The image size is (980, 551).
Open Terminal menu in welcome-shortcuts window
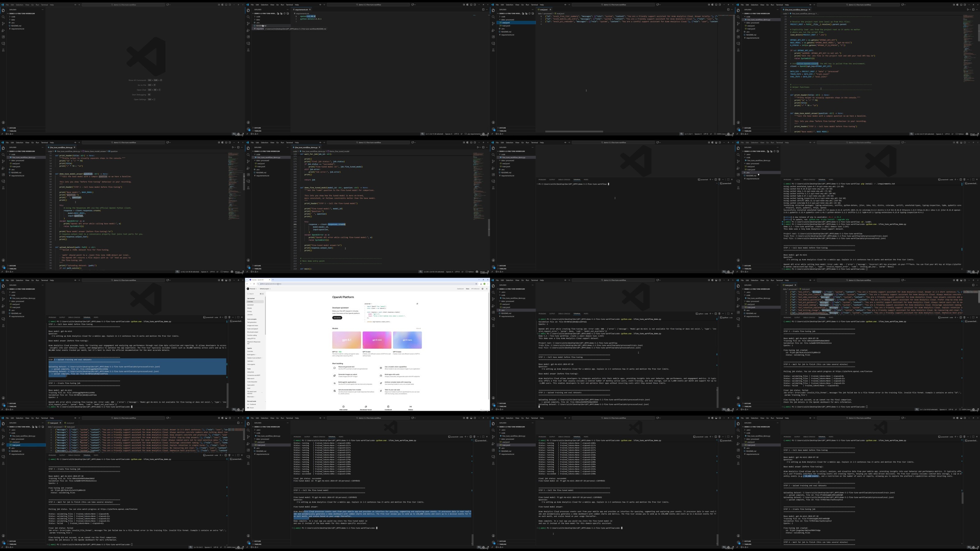tap(44, 5)
